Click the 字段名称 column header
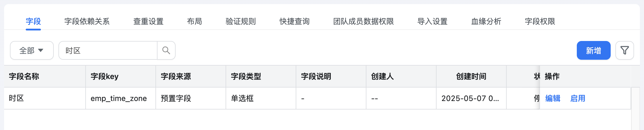The width and height of the screenshot is (644, 130). (45, 76)
